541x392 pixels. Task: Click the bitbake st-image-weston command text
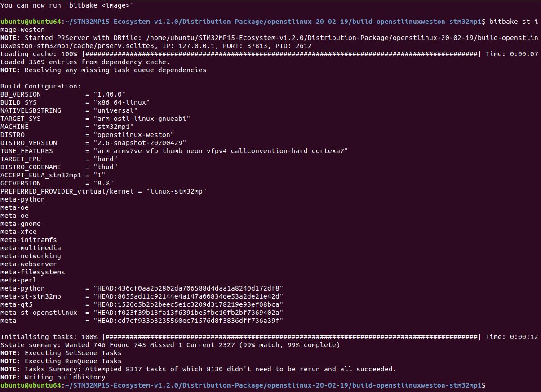tap(513, 22)
